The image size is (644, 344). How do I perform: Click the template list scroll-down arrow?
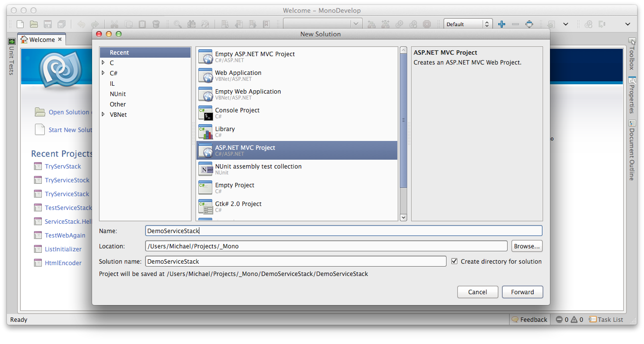point(403,217)
